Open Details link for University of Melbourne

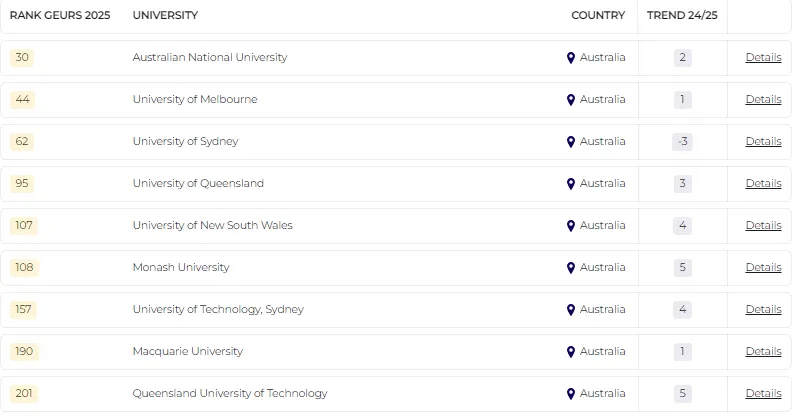click(763, 100)
